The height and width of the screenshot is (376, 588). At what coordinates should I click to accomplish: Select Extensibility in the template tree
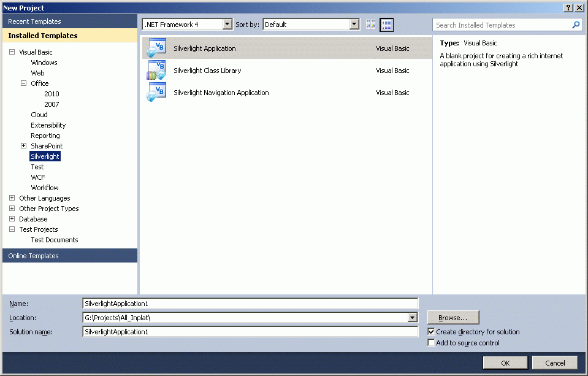(48, 125)
